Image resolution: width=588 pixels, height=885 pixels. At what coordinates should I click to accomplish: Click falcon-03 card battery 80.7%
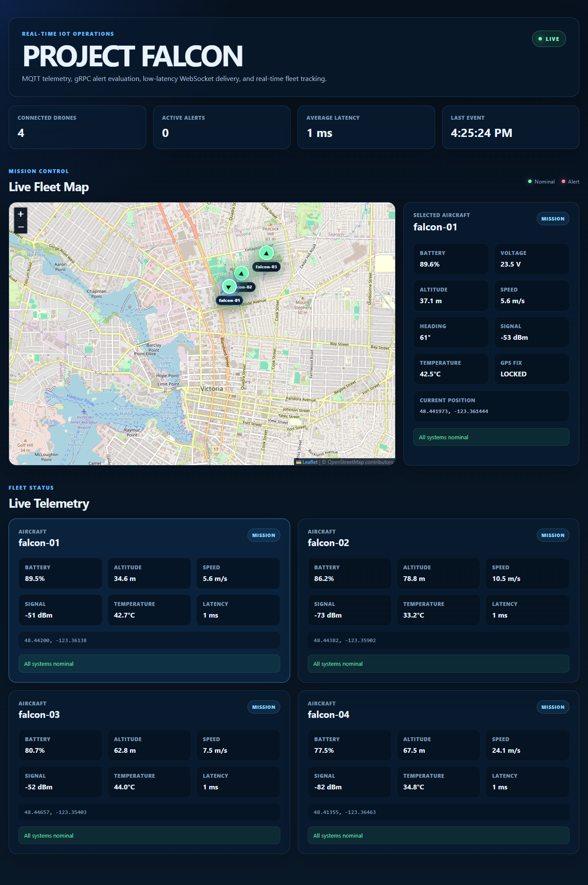click(35, 751)
